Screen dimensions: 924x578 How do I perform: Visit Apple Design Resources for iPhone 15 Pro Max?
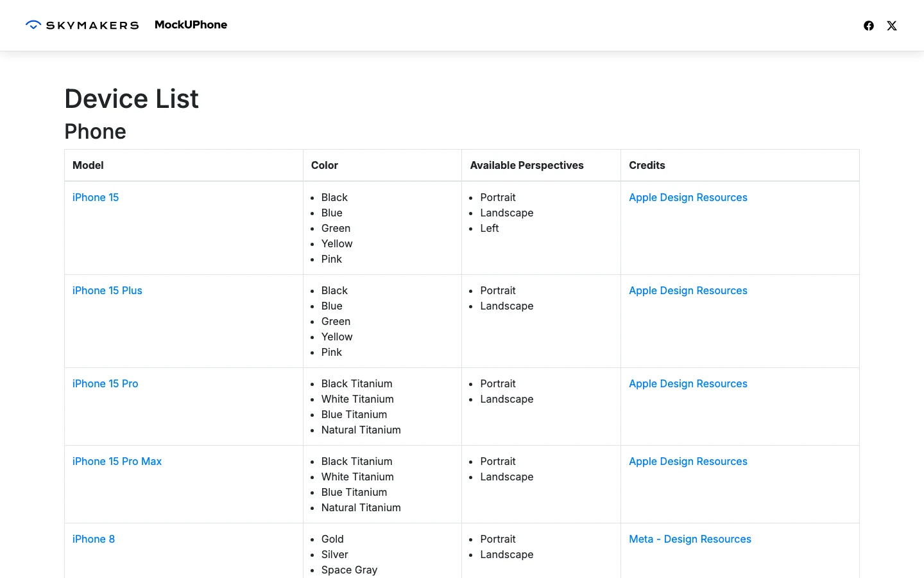[688, 461]
